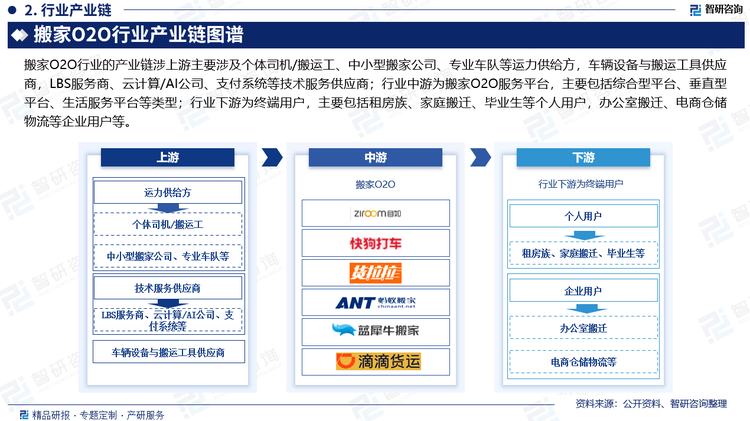This screenshot has width=750, height=421.
Task: Select 租房族、家庭搬迁、毕业生等 box
Action: [x=584, y=253]
